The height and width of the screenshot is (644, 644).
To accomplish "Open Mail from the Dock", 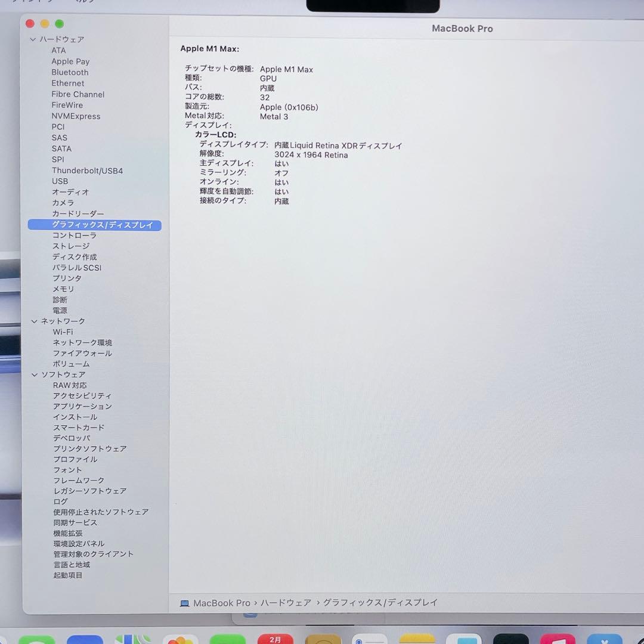I will click(x=85, y=638).
